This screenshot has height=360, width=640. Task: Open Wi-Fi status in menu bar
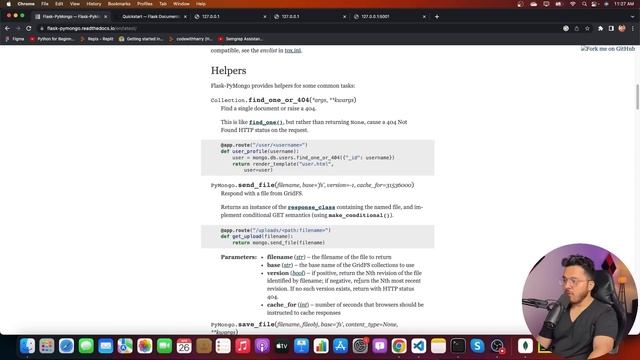[x=573, y=4]
